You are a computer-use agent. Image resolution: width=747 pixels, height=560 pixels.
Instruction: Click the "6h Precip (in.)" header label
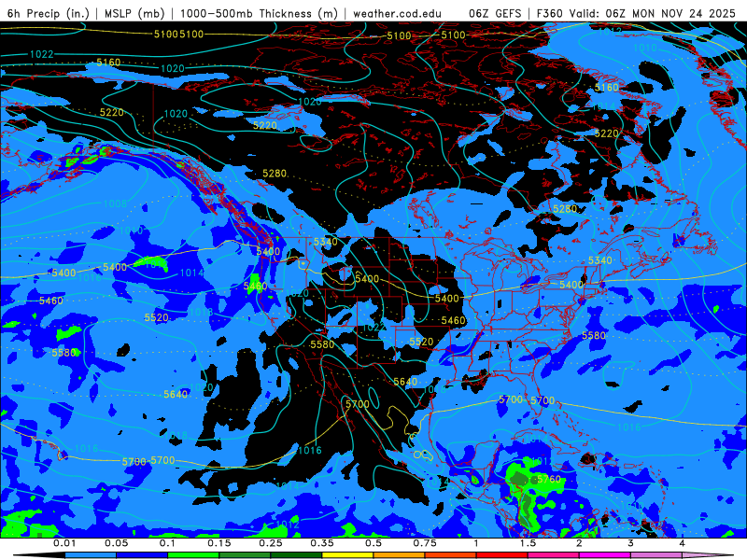coord(49,13)
